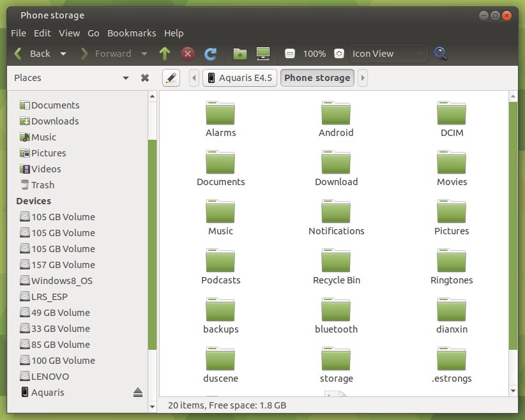Open the Computer icon in toolbar
This screenshot has height=420, width=525.
[x=262, y=54]
